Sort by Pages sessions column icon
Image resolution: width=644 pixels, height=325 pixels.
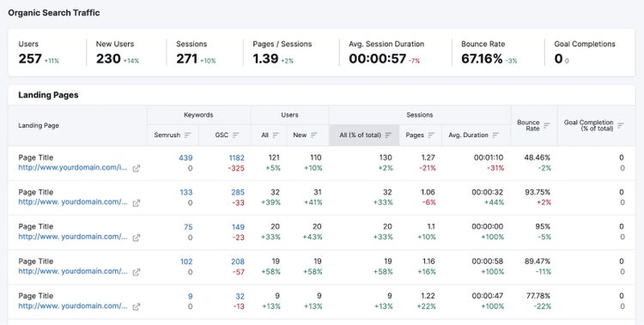(x=431, y=135)
